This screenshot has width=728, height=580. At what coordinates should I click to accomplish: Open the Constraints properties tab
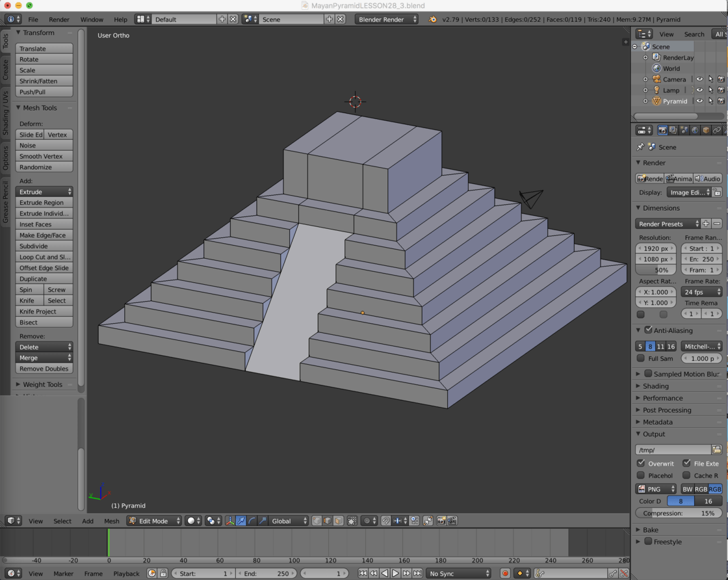(716, 130)
